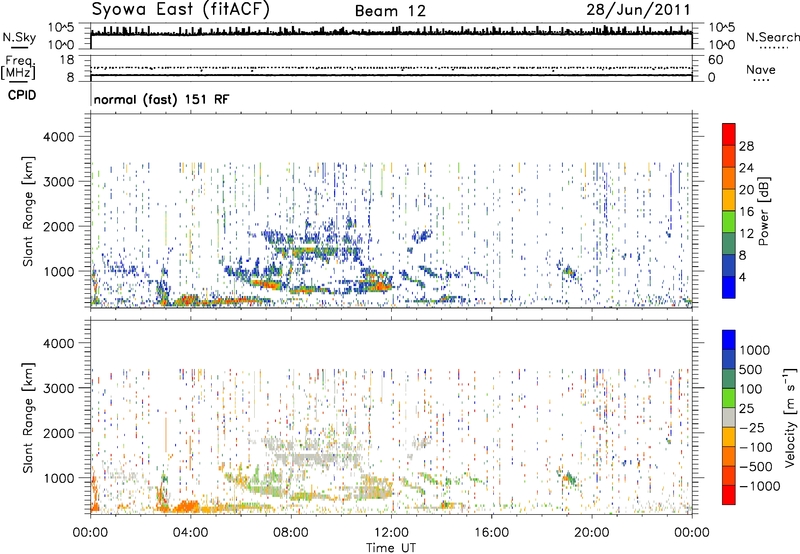Click the 'Beam 12' label
800x554 pixels.
tap(390, 11)
